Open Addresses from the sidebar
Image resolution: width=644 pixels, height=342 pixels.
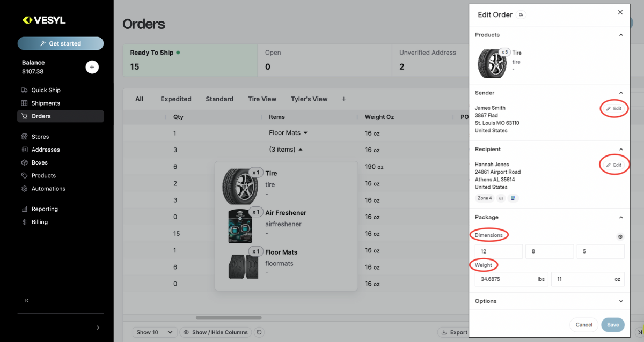coord(46,150)
